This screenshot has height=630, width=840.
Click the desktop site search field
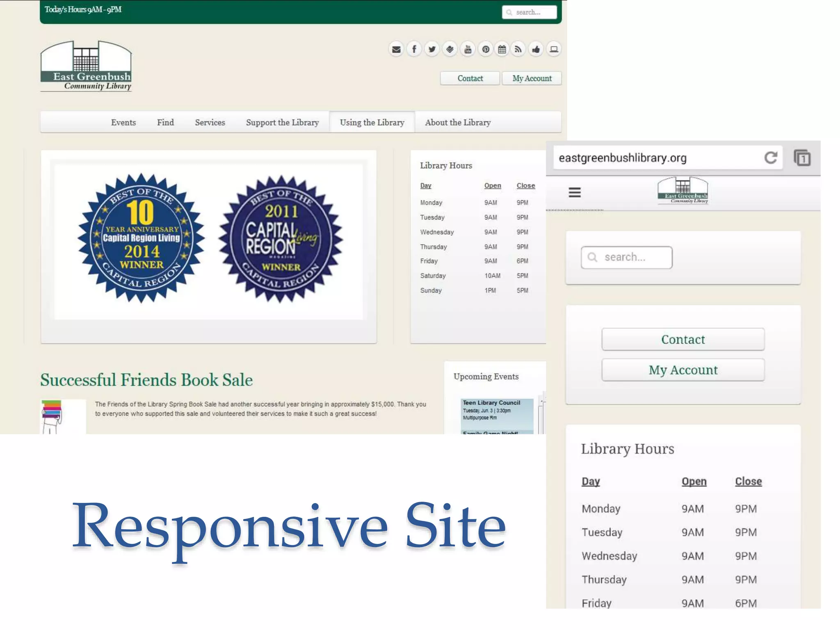pyautogui.click(x=529, y=12)
